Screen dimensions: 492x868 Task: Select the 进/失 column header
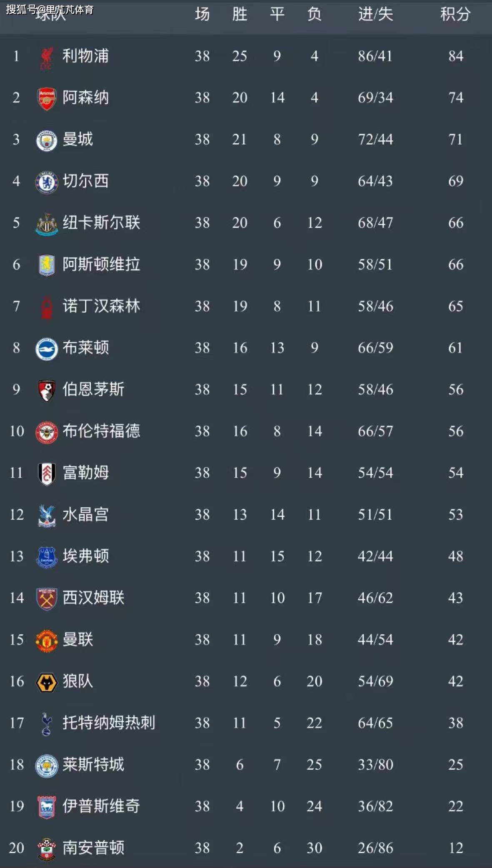(375, 14)
